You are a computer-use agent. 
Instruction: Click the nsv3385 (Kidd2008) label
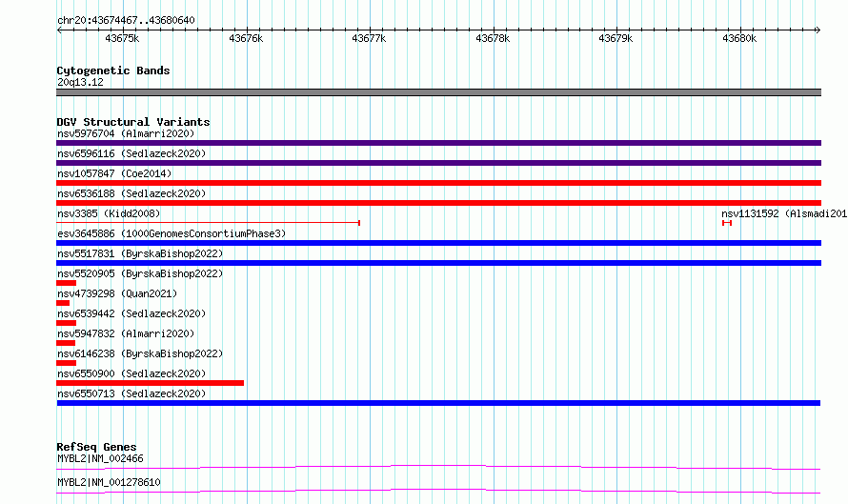pyautogui.click(x=109, y=213)
